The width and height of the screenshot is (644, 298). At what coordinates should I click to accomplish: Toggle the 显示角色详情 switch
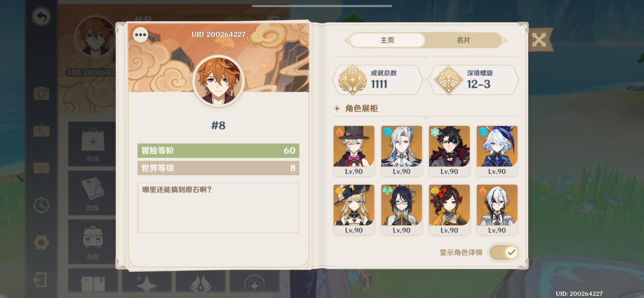pyautogui.click(x=504, y=252)
